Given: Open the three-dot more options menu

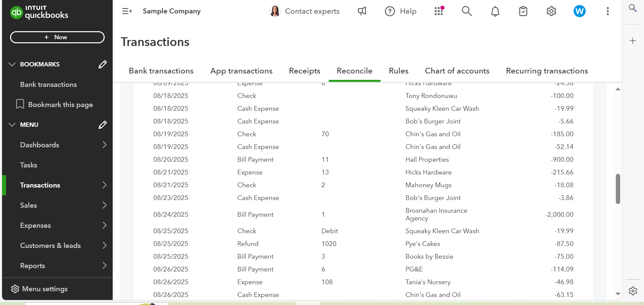Looking at the screenshot, I should [x=607, y=11].
